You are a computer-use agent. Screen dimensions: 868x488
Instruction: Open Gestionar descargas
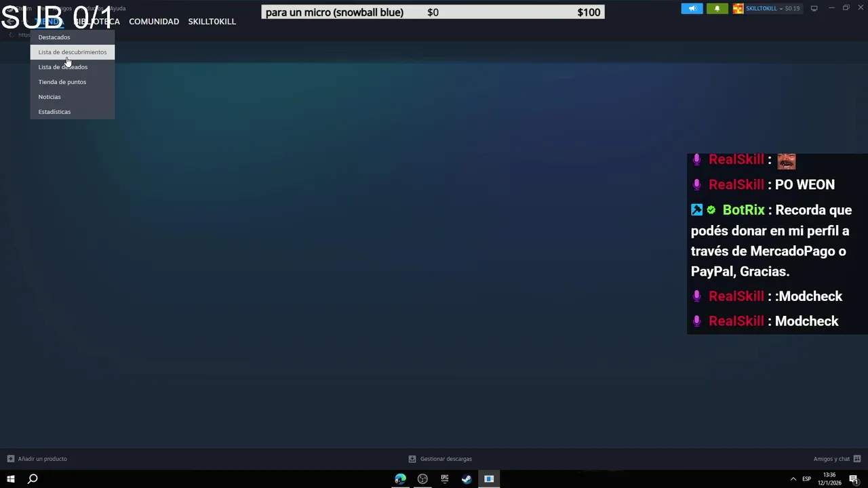[446, 459]
